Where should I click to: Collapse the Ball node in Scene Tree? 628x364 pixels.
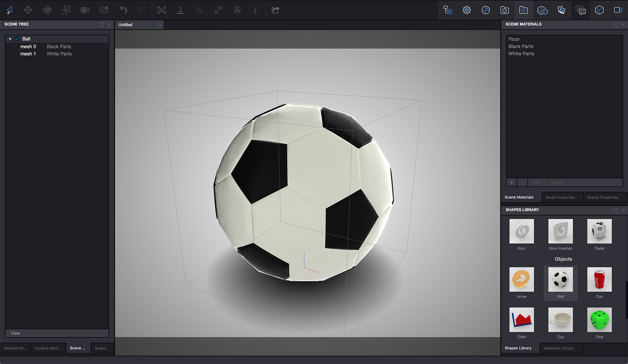tap(10, 39)
